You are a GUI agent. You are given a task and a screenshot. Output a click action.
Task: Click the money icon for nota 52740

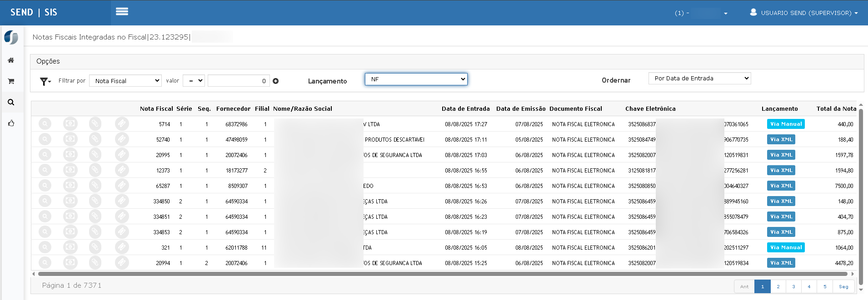(x=70, y=139)
